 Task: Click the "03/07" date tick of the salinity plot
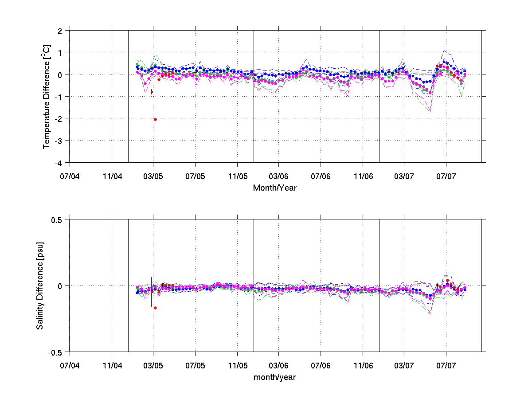(x=404, y=366)
